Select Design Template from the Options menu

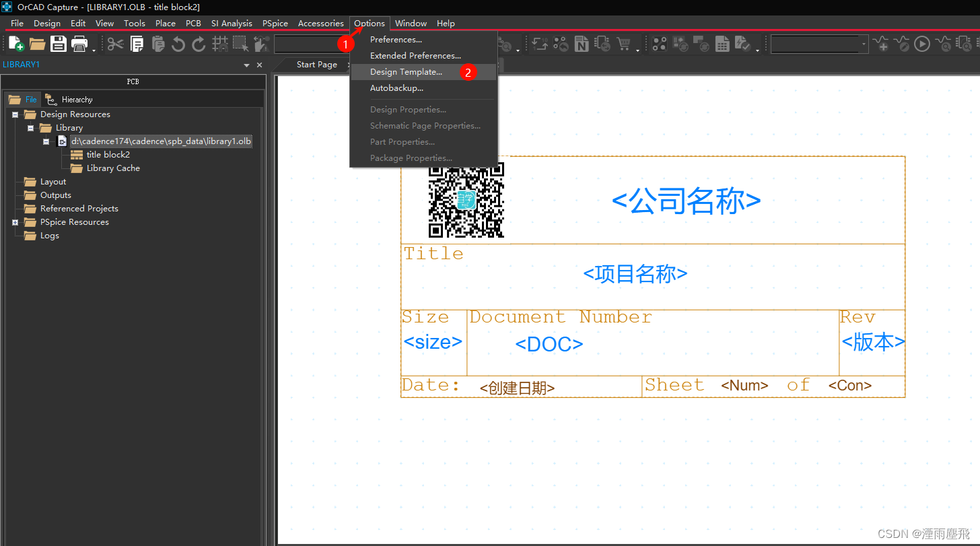point(407,71)
